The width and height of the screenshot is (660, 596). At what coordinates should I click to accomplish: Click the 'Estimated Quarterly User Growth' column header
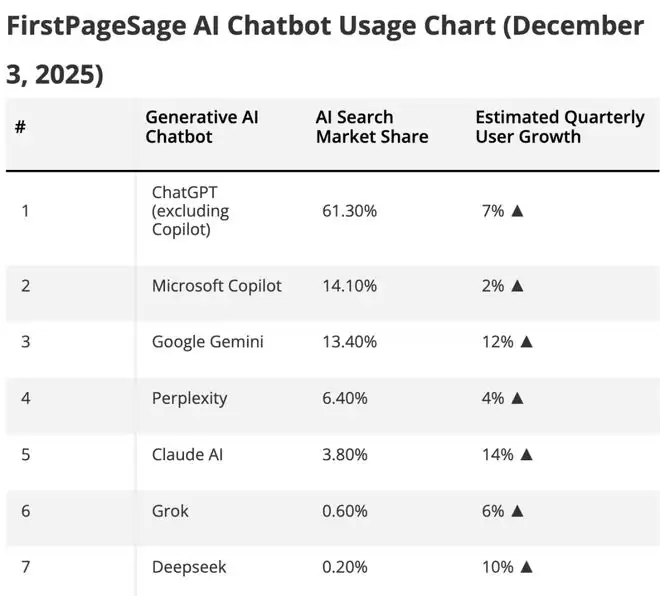(x=559, y=127)
